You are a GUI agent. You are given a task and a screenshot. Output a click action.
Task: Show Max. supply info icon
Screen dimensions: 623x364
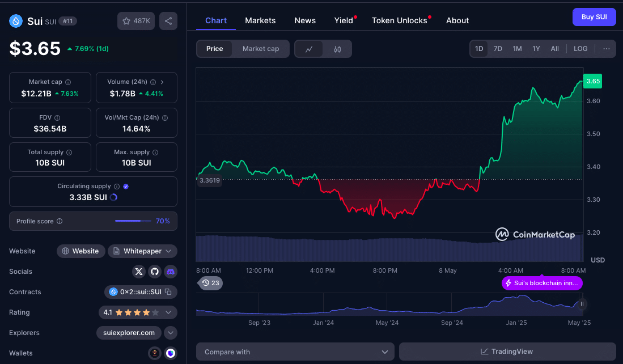(155, 152)
